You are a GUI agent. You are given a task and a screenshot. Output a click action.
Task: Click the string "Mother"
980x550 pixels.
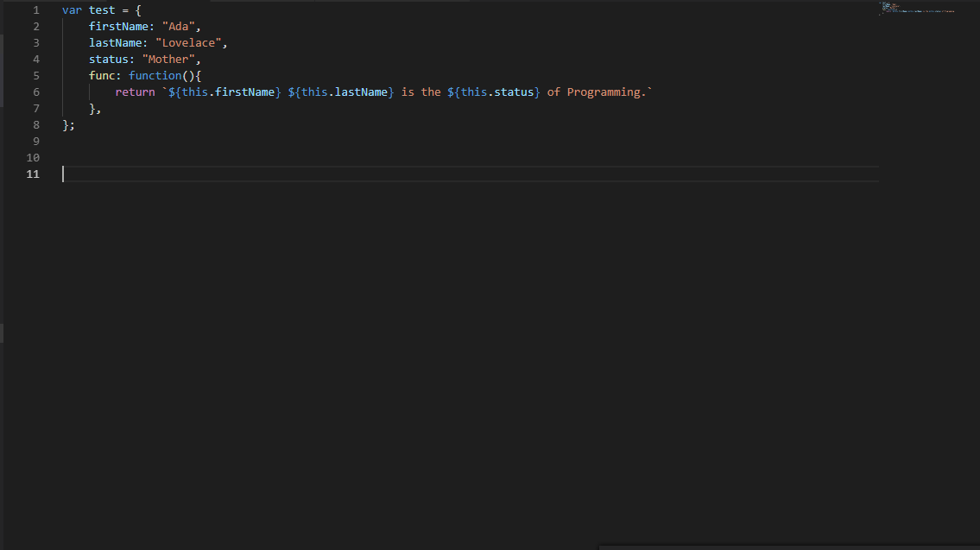point(168,59)
